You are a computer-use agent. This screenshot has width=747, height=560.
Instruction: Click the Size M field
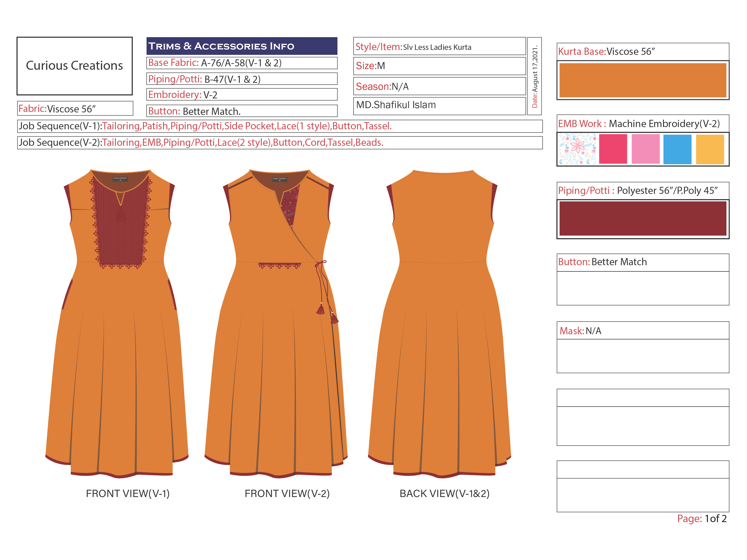click(x=439, y=66)
